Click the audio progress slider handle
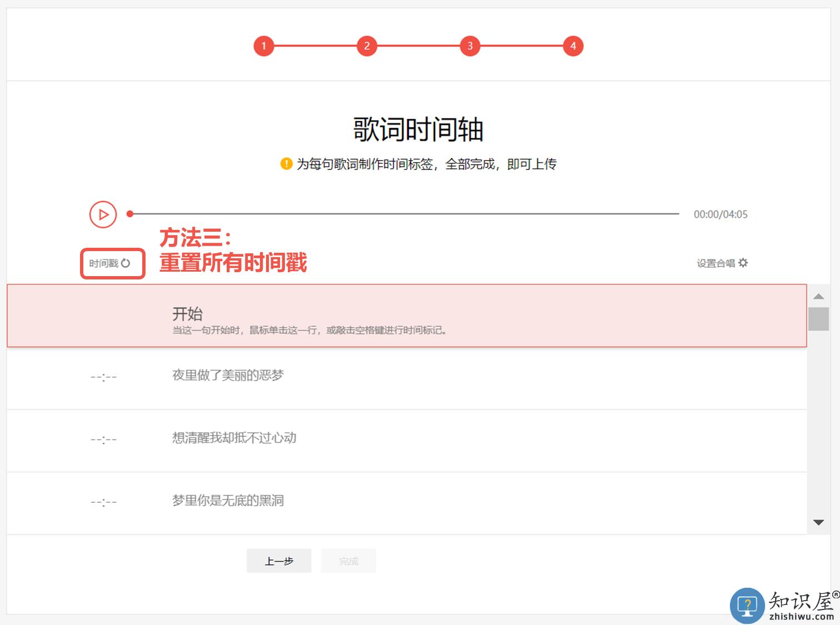Screen dimensions: 840x625 pos(130,214)
